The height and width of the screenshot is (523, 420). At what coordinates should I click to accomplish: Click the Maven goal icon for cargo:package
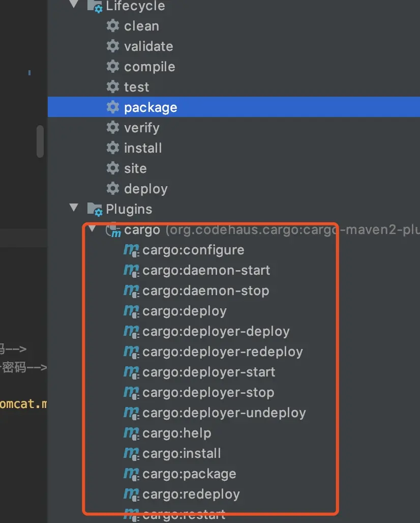[x=131, y=474]
